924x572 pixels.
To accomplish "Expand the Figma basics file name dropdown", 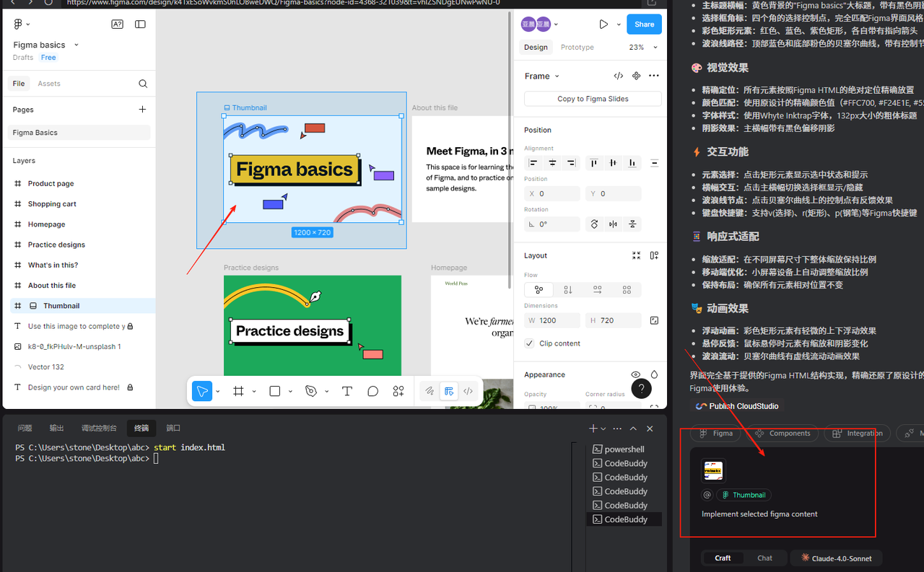I will coord(77,45).
